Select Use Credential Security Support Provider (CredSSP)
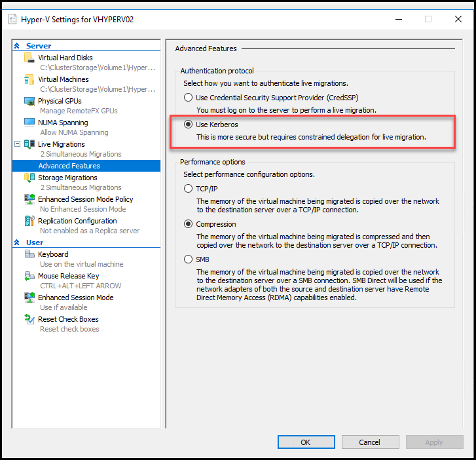The width and height of the screenshot is (476, 460). point(188,98)
